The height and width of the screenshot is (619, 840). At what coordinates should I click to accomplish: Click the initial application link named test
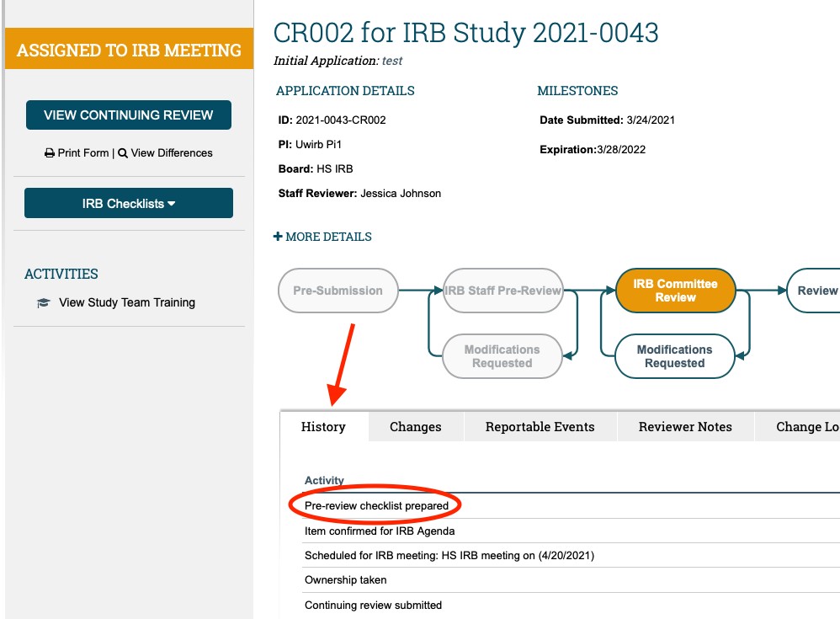392,61
